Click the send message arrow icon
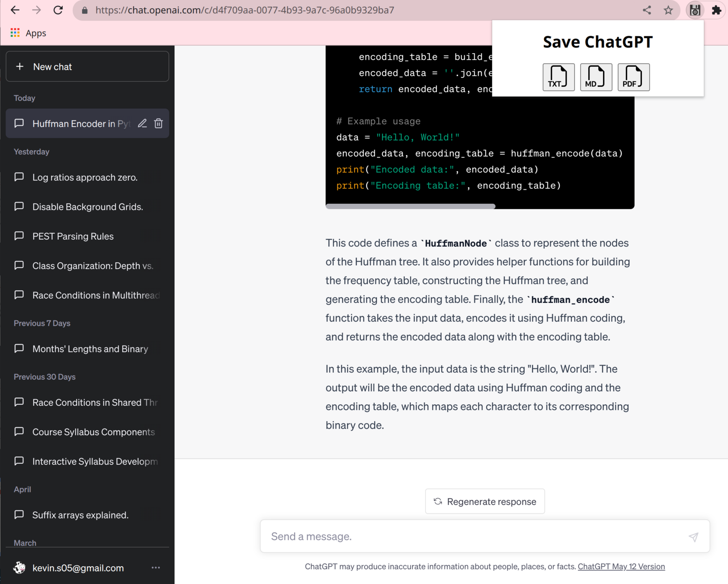 pos(693,537)
